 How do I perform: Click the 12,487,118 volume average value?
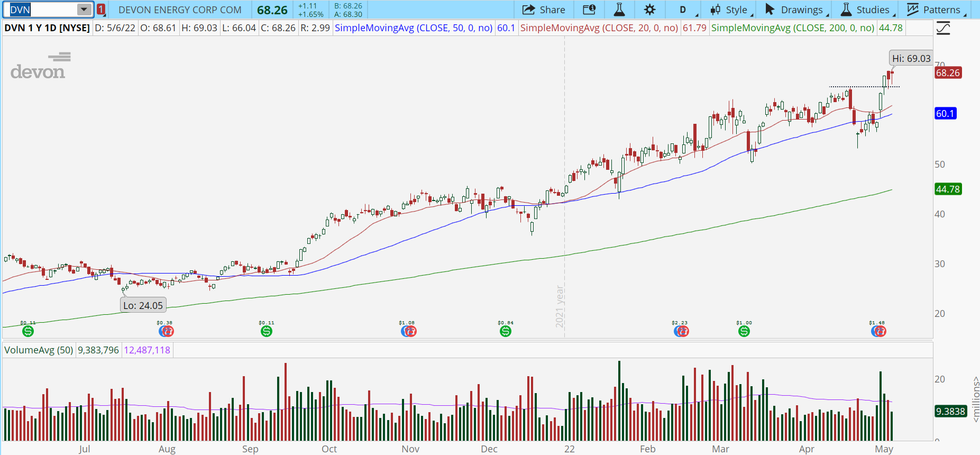(x=147, y=350)
